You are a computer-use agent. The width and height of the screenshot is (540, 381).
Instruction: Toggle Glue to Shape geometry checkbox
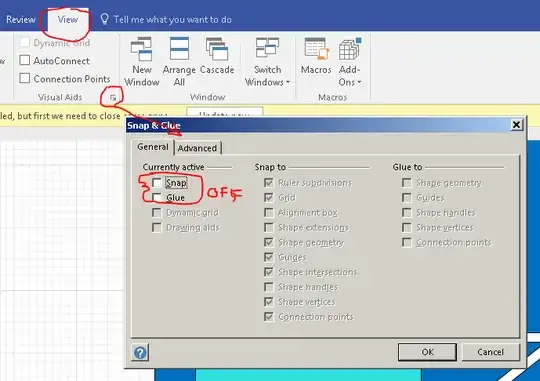407,183
